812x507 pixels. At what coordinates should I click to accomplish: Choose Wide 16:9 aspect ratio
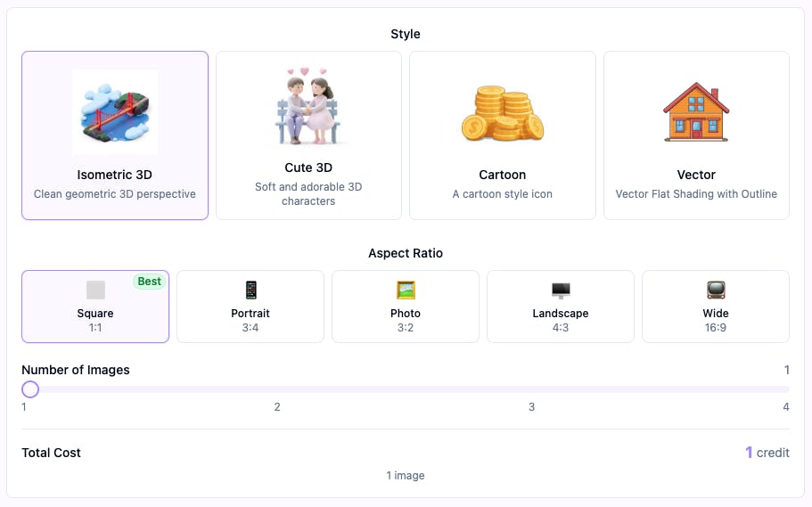pyautogui.click(x=716, y=306)
